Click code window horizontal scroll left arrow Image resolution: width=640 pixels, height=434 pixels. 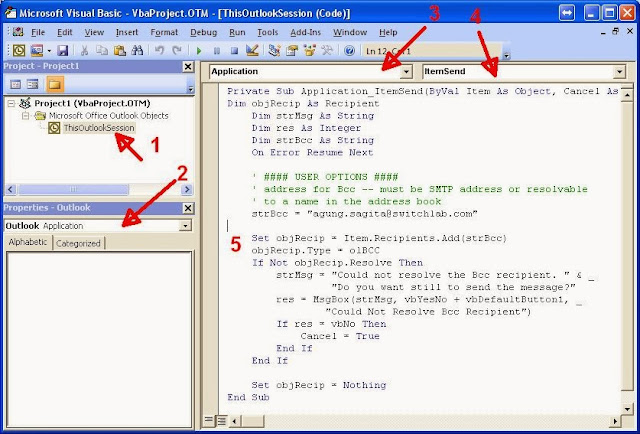coord(234,421)
